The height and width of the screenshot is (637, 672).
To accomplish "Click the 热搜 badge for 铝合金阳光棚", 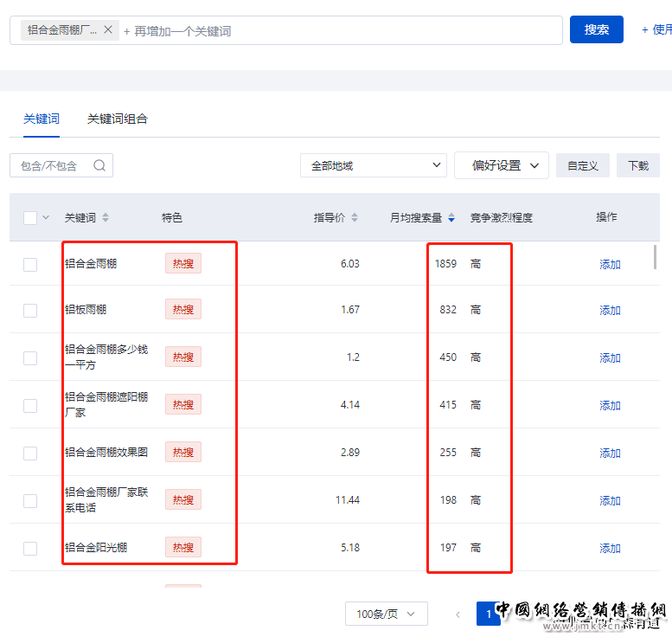I will [182, 547].
